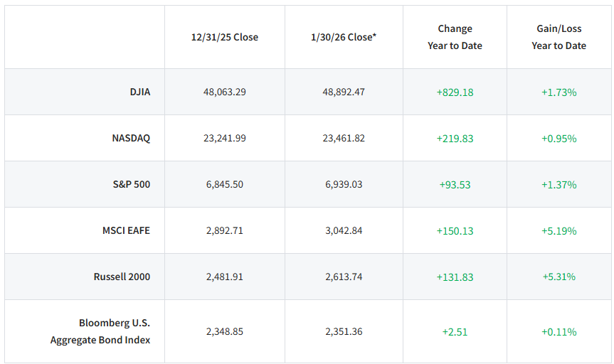Select S&P 500 value 6,845.50
614x364 pixels.
tap(225, 184)
